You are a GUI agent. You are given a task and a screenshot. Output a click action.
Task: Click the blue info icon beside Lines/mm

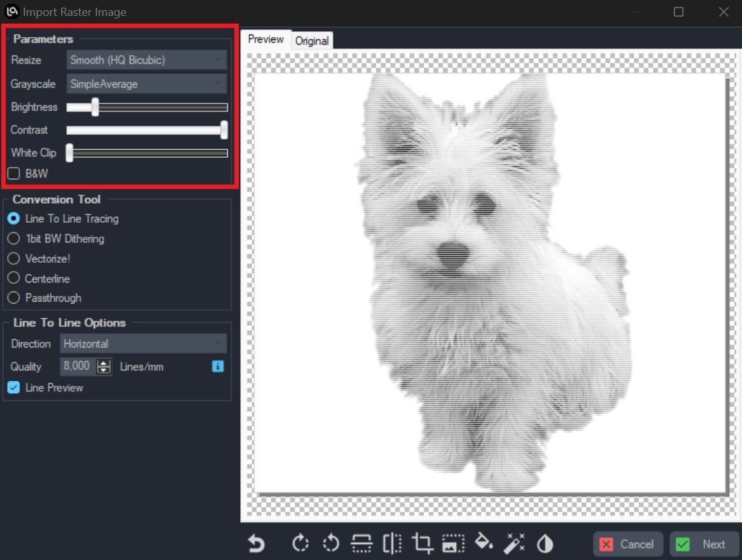[218, 367]
